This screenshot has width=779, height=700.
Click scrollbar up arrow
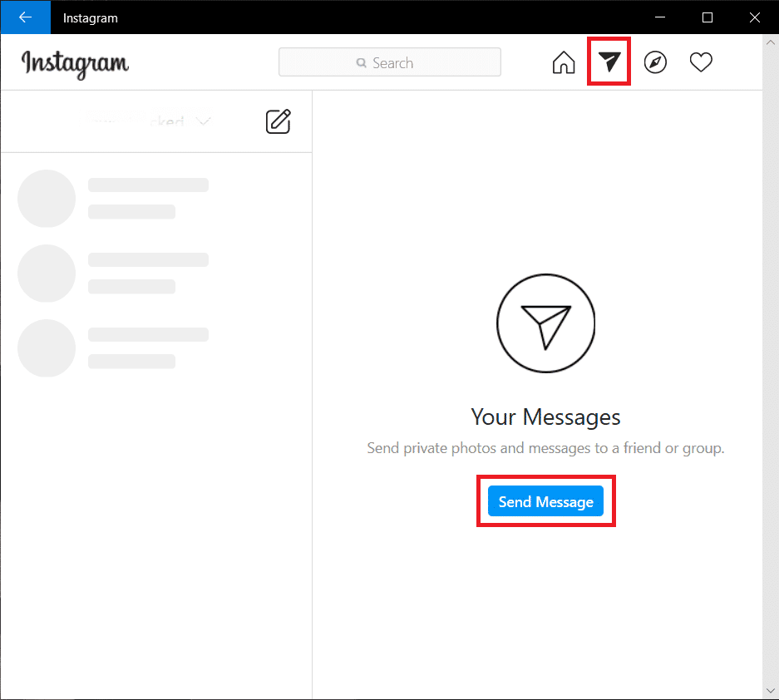pyautogui.click(x=771, y=42)
